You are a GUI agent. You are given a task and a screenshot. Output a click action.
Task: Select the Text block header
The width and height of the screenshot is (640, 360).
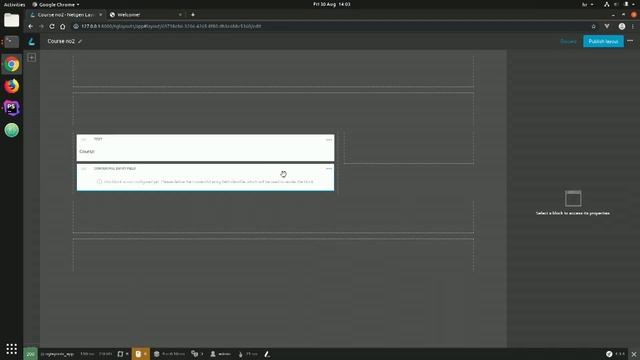[205, 139]
